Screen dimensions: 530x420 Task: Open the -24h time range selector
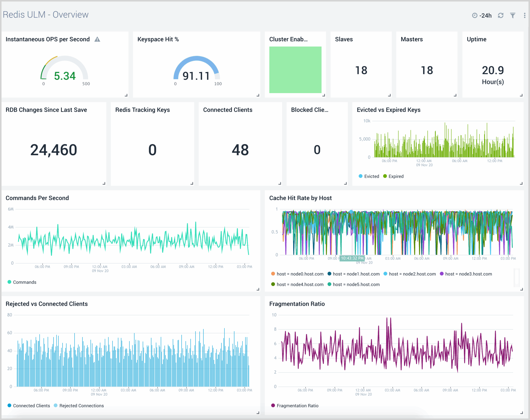pyautogui.click(x=485, y=15)
